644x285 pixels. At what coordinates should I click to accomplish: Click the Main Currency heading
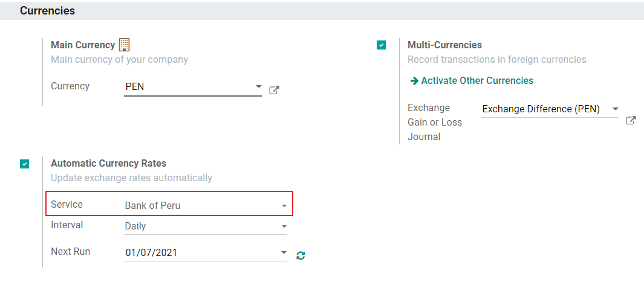(x=83, y=45)
